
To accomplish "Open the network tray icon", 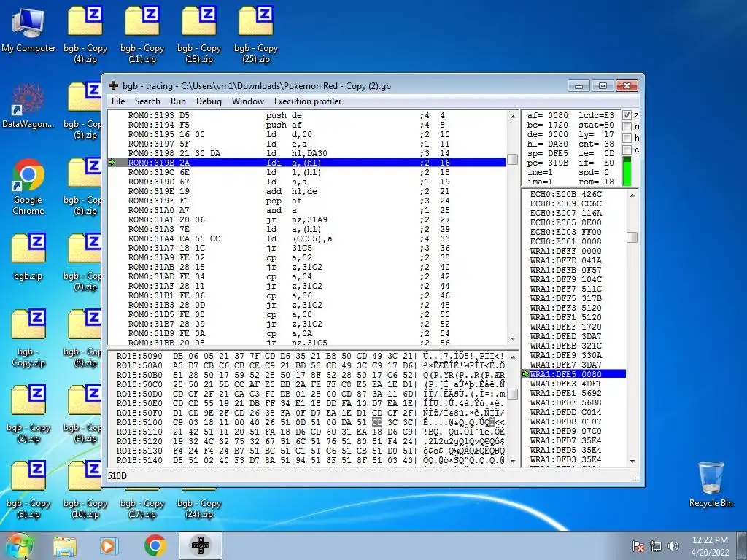I will [x=656, y=546].
